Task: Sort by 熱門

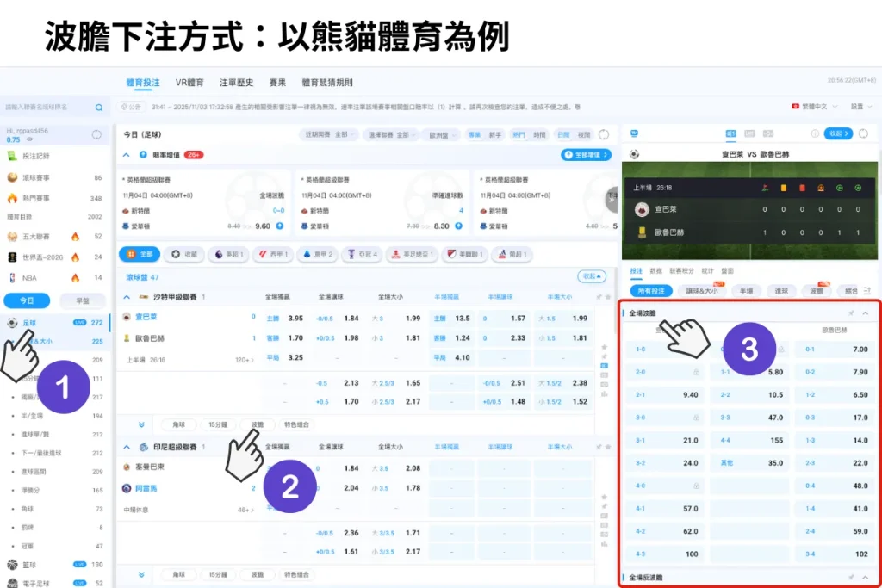Action: (519, 135)
